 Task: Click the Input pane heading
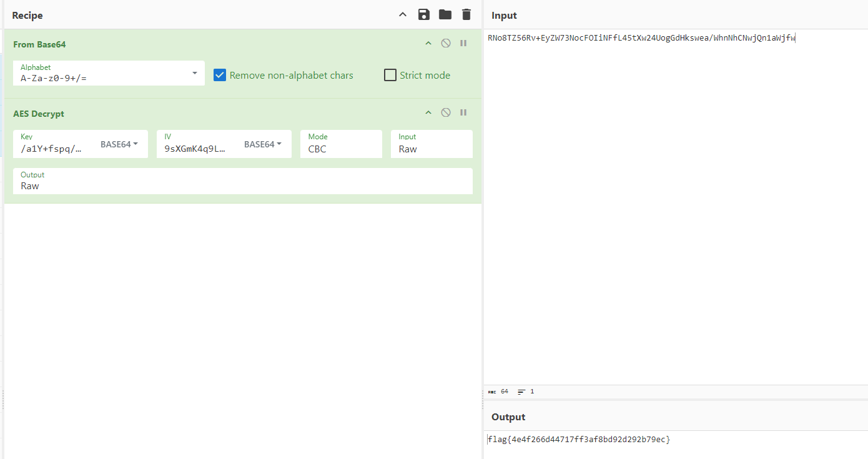pos(504,16)
